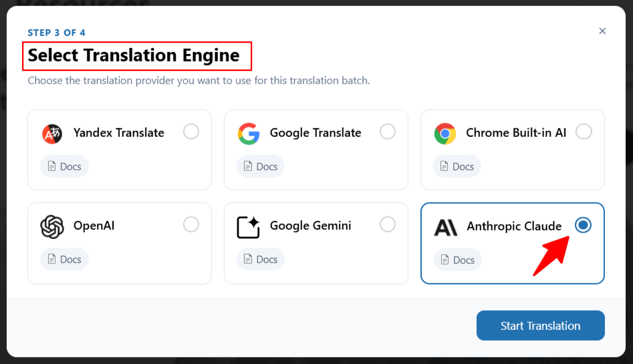Open Docs for Yandex Translate

(64, 166)
